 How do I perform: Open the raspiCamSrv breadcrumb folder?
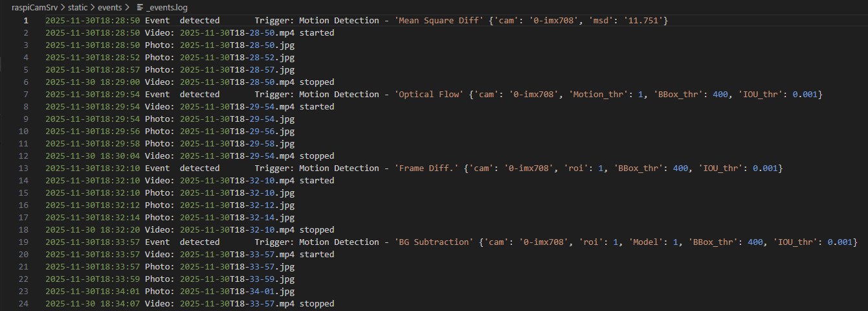pos(34,6)
